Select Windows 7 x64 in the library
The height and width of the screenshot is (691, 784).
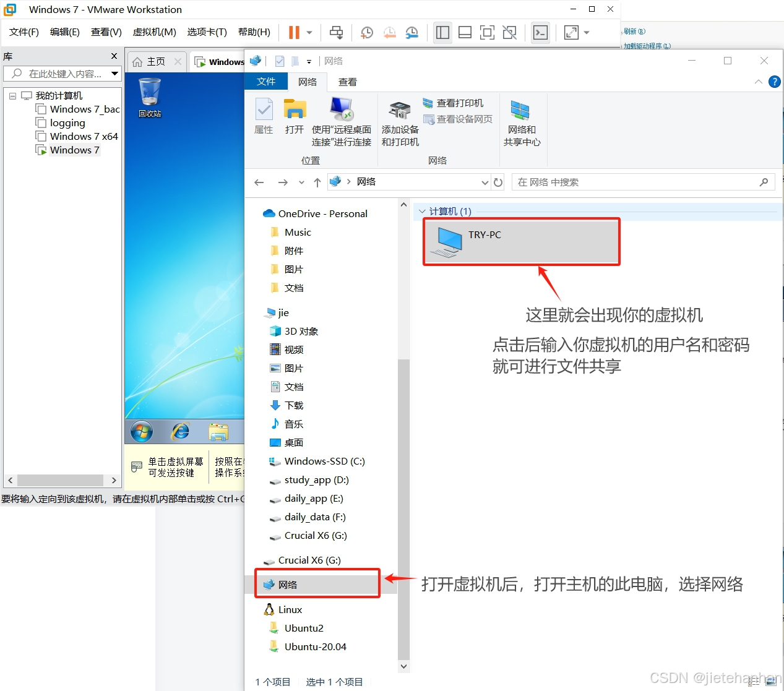pos(84,136)
